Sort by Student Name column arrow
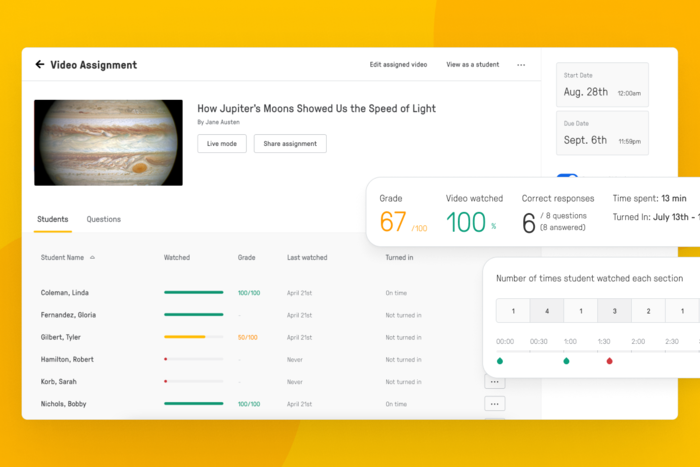700x467 pixels. pyautogui.click(x=93, y=258)
